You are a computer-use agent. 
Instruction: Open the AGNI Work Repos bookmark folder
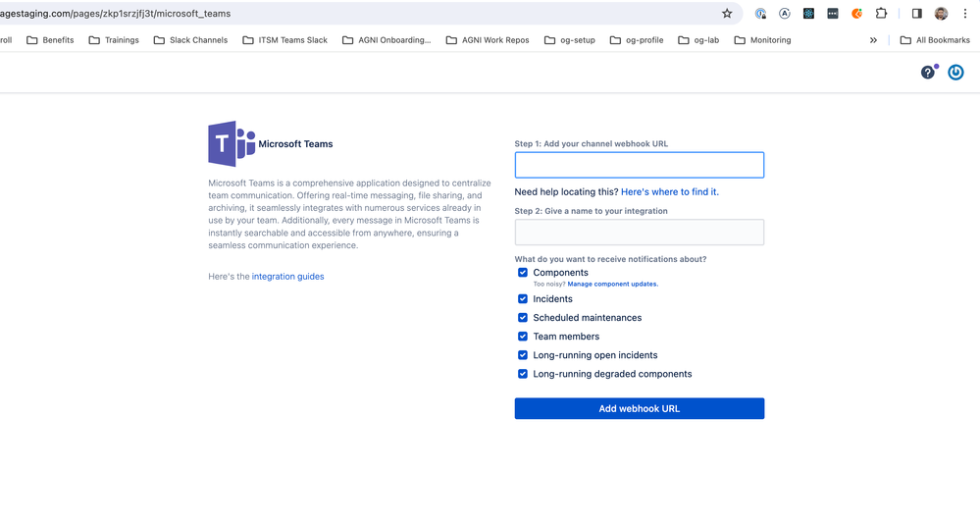click(x=488, y=40)
